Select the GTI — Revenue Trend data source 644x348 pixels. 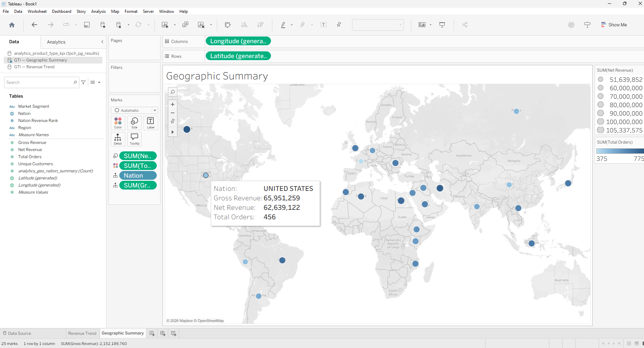coord(34,67)
